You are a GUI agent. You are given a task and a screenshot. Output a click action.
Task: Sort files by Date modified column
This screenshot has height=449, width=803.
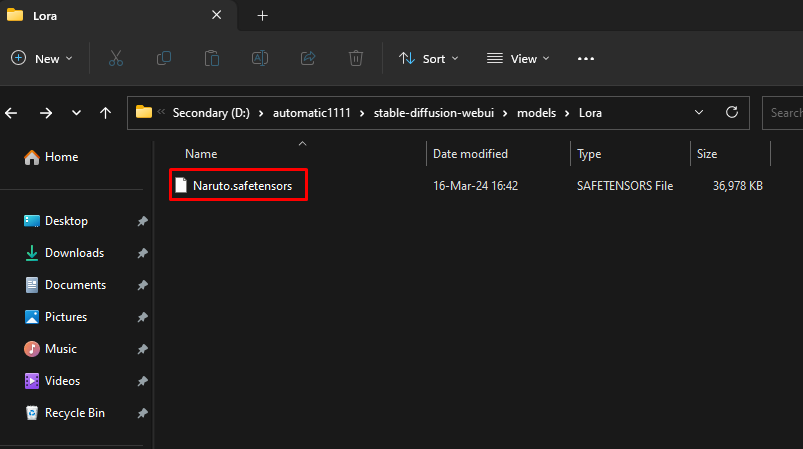470,154
